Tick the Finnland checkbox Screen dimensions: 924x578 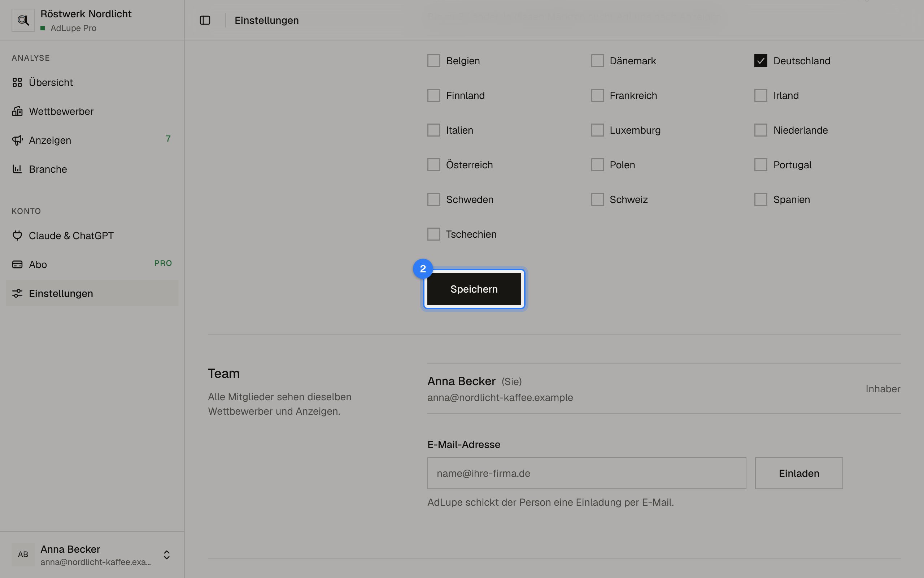[434, 96]
